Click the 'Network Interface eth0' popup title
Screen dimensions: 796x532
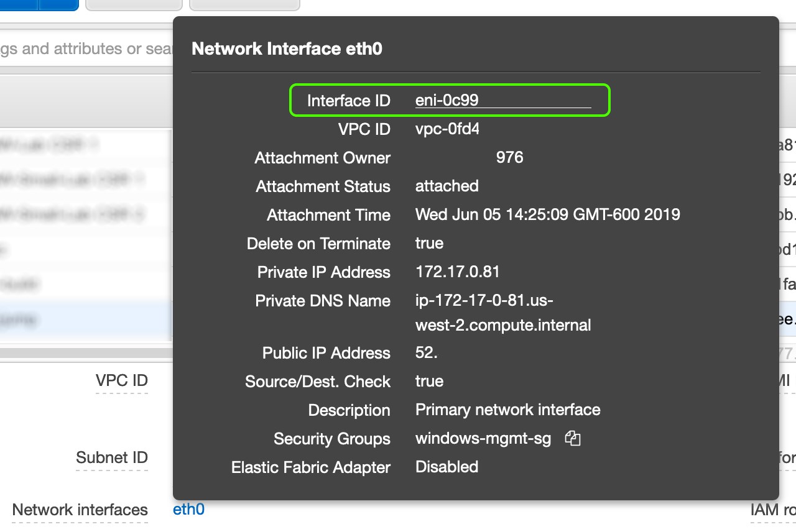pyautogui.click(x=287, y=48)
